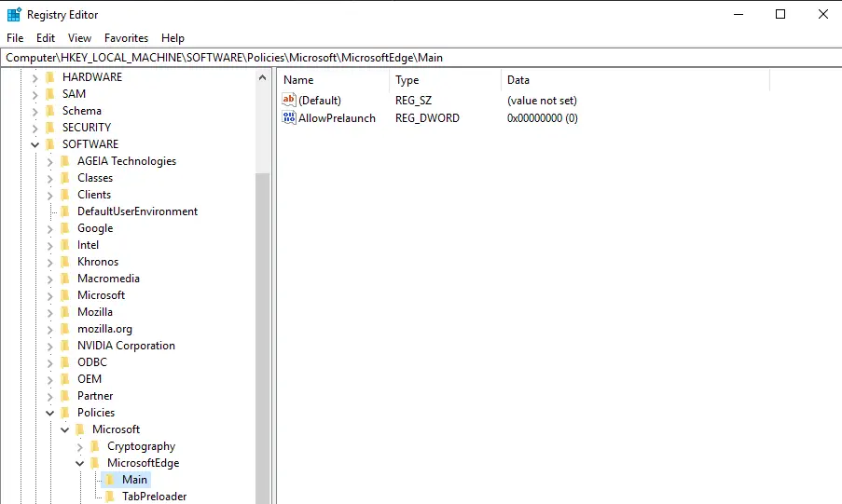Click the Schema folder icon
Viewport: 842px width, 504px height.
tap(50, 111)
